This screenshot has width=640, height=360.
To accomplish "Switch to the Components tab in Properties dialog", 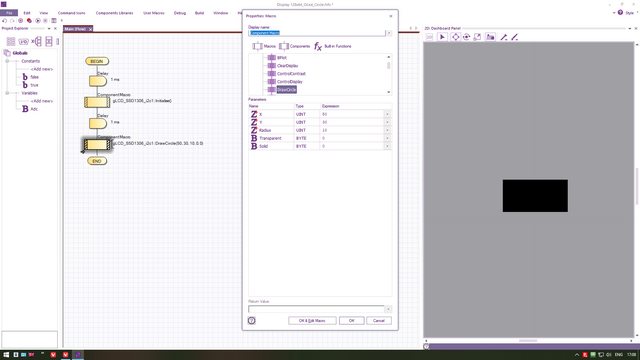I will (295, 46).
